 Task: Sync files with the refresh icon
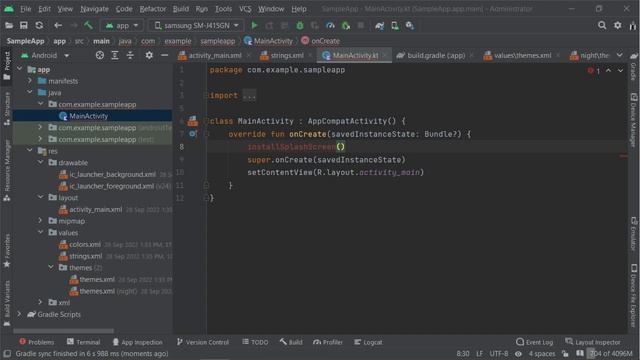click(x=39, y=25)
